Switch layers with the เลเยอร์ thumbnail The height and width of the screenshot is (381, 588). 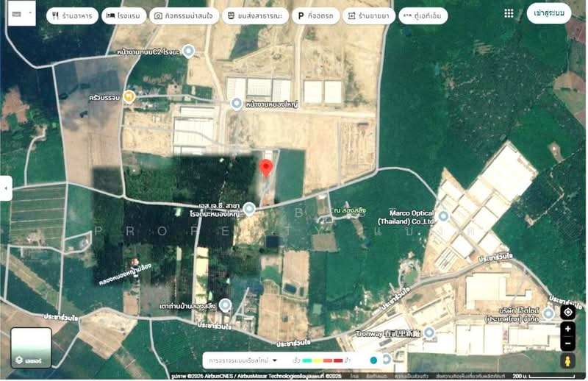pyautogui.click(x=31, y=348)
